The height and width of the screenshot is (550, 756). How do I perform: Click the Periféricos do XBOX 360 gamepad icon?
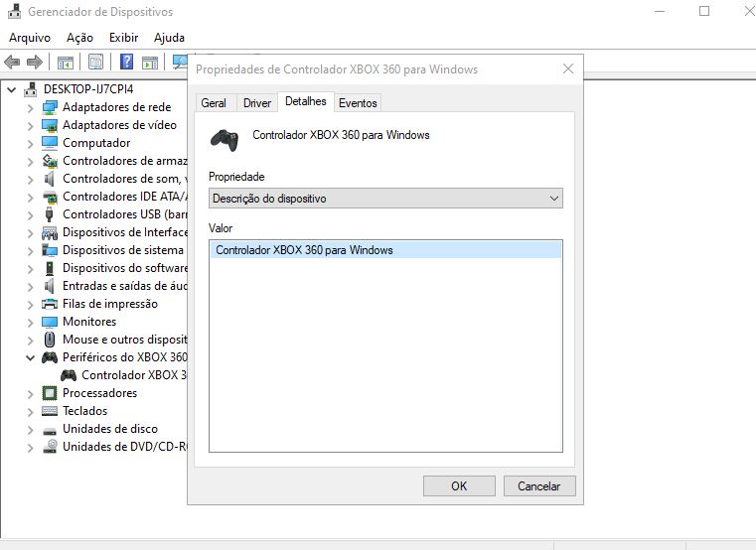[x=50, y=357]
